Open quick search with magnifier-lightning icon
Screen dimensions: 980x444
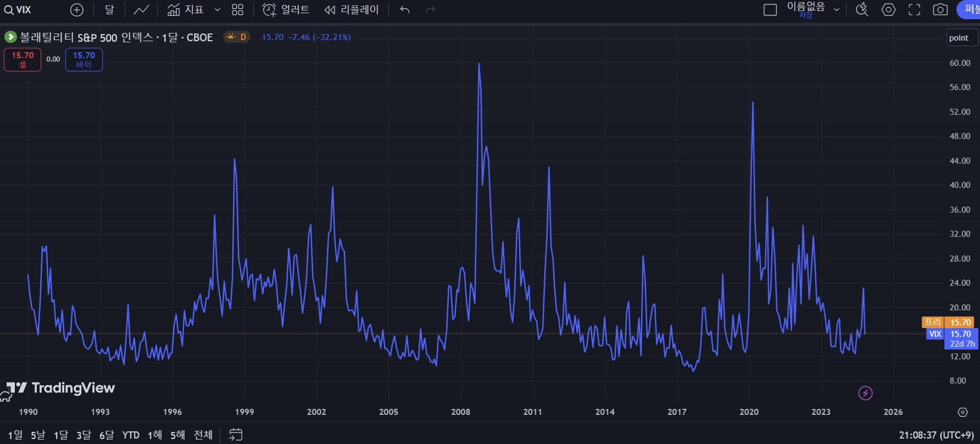(x=862, y=10)
